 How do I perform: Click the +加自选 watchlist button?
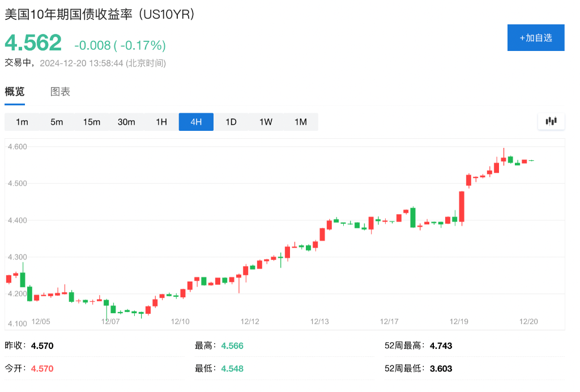click(x=535, y=37)
